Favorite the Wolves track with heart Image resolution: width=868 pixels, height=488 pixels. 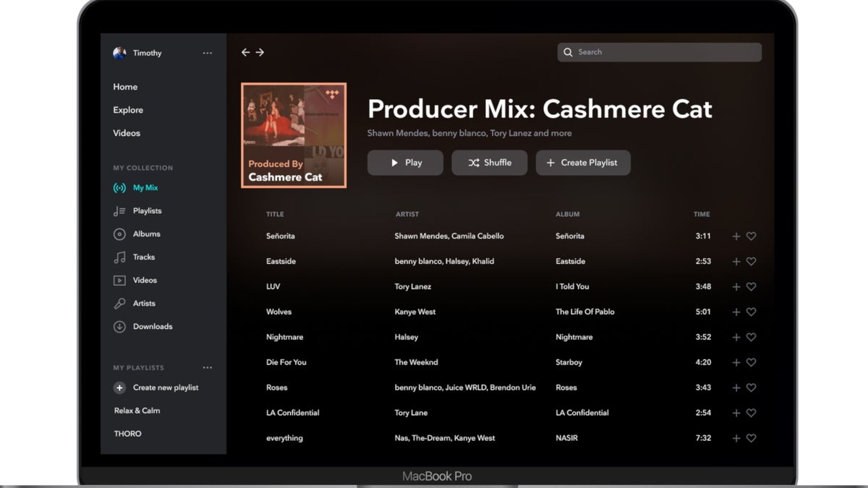751,312
